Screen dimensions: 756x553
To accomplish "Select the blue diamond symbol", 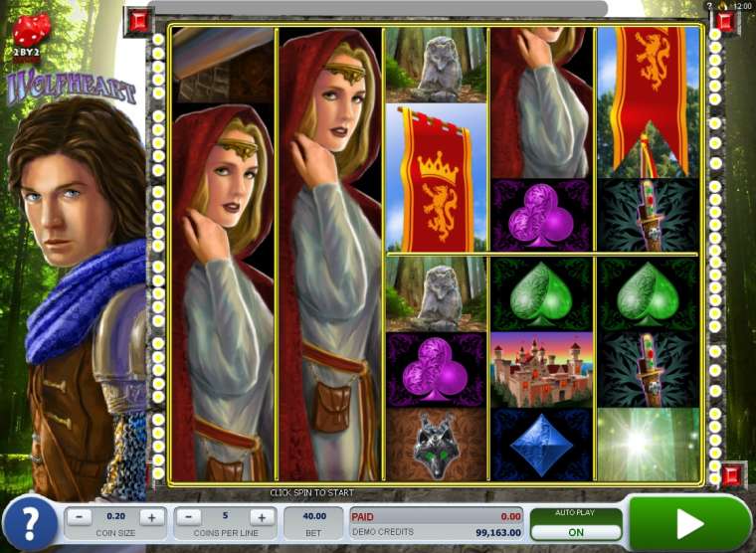I will click(542, 445).
